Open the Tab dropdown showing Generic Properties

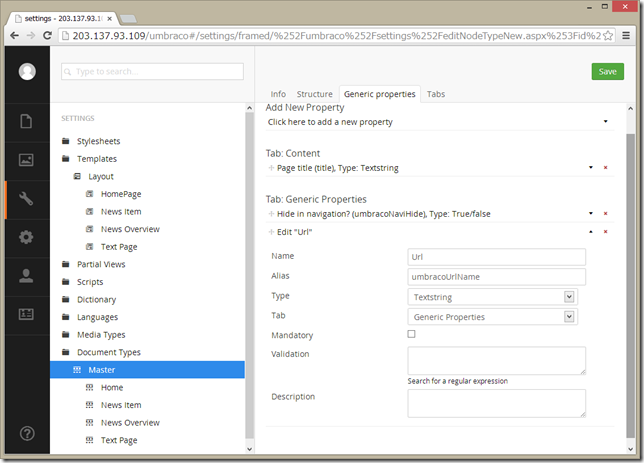click(493, 317)
